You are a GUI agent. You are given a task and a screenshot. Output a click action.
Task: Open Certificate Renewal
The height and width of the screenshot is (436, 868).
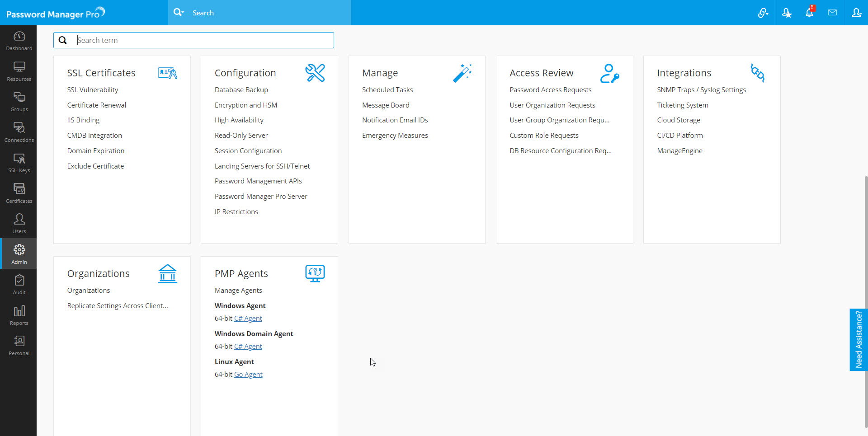(x=97, y=105)
